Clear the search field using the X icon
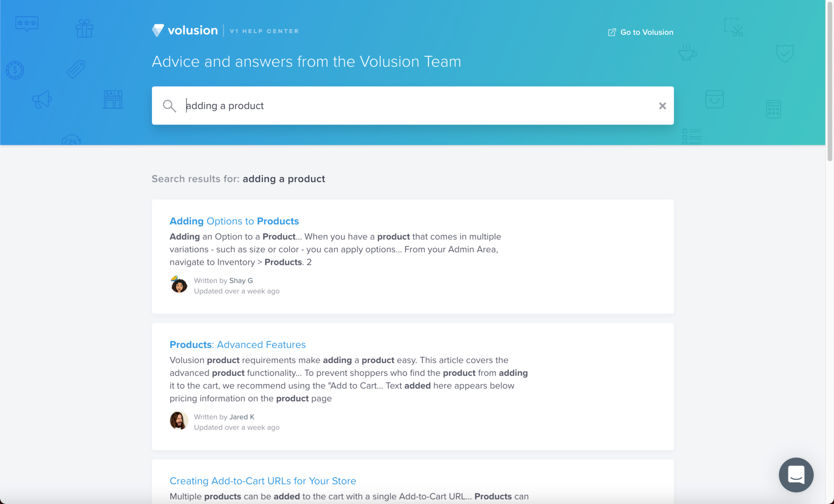This screenshot has width=834, height=504. [x=662, y=105]
